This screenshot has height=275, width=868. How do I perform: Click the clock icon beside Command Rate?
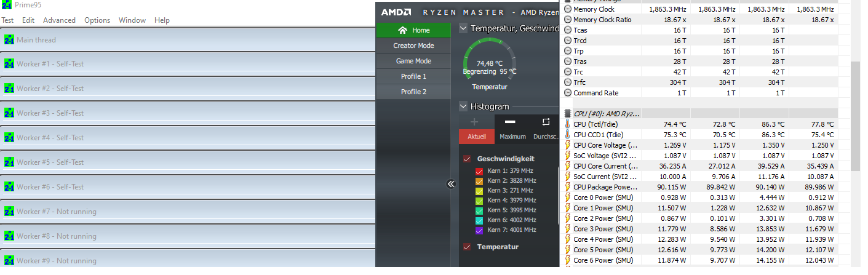coord(568,93)
